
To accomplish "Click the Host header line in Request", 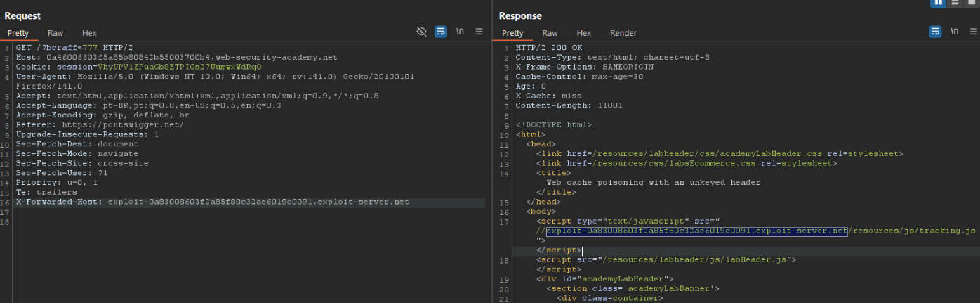I will pyautogui.click(x=176, y=57).
